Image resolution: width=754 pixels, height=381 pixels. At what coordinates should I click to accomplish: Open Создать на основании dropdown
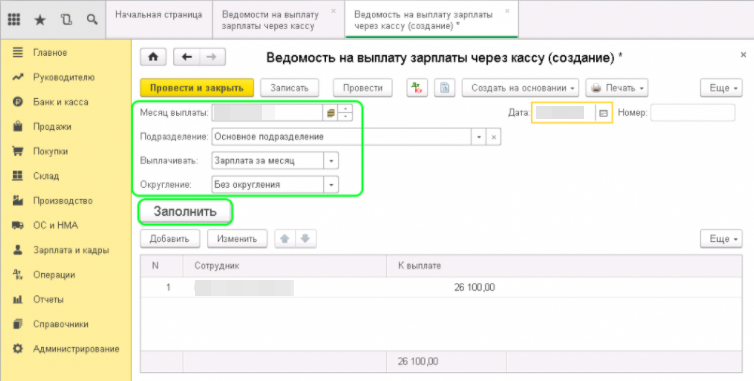pyautogui.click(x=521, y=88)
